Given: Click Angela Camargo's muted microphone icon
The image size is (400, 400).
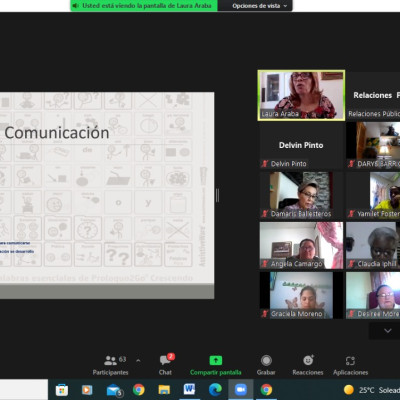Looking at the screenshot, I should pos(265,264).
